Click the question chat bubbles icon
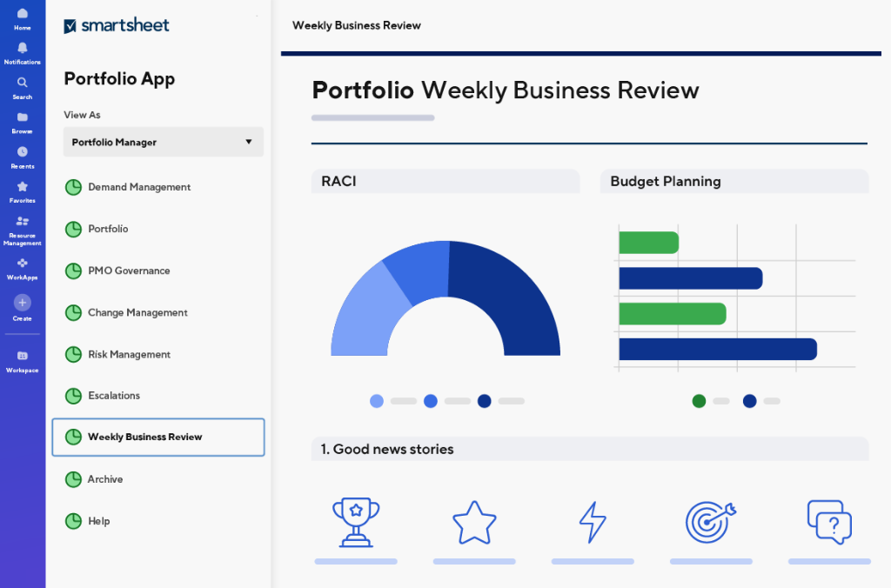891x588 pixels. [x=829, y=522]
